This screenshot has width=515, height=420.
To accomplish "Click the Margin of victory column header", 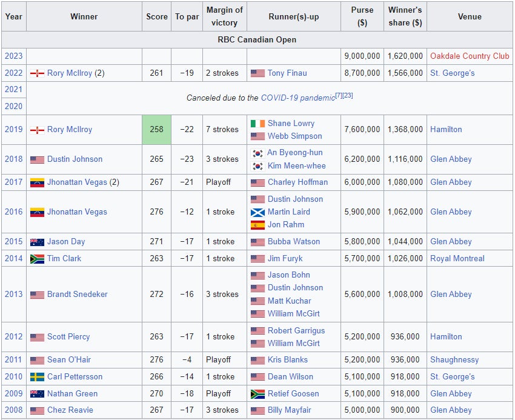I will [224, 16].
